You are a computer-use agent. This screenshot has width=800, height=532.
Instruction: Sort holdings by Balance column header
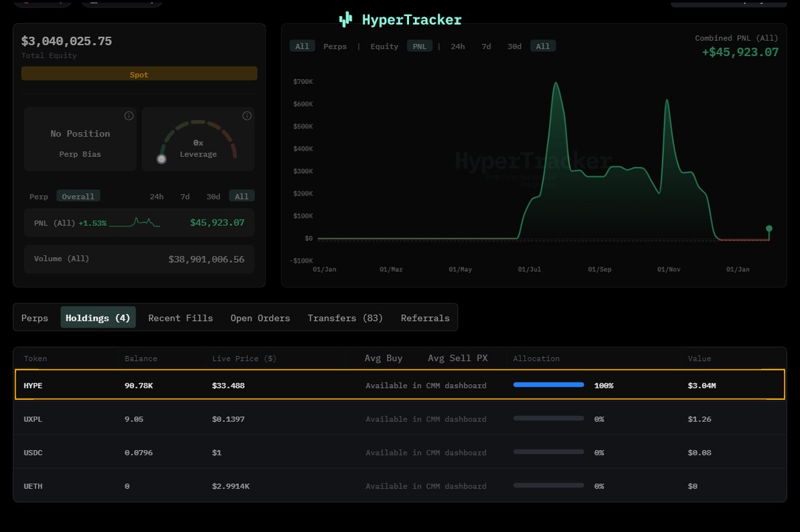[141, 359]
